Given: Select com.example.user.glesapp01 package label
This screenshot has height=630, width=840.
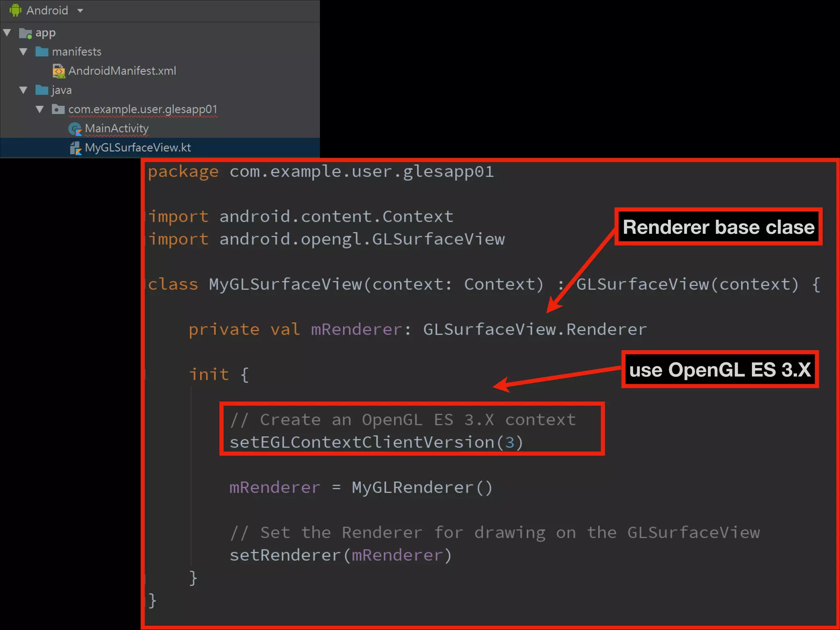Looking at the screenshot, I should point(143,110).
